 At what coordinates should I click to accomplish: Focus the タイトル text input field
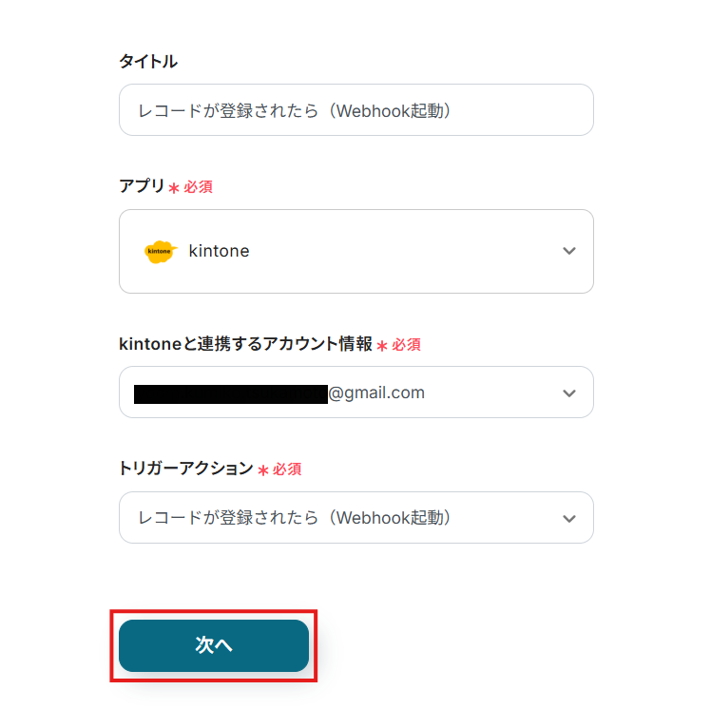(356, 110)
